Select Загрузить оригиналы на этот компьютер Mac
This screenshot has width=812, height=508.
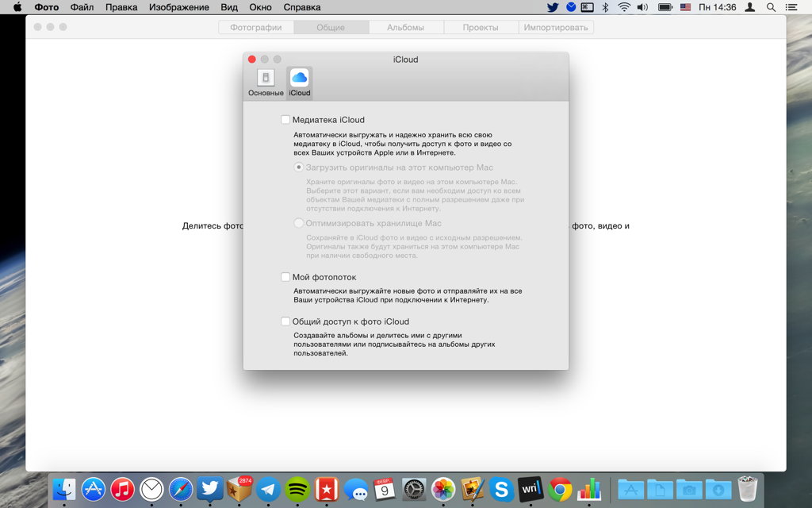click(299, 167)
